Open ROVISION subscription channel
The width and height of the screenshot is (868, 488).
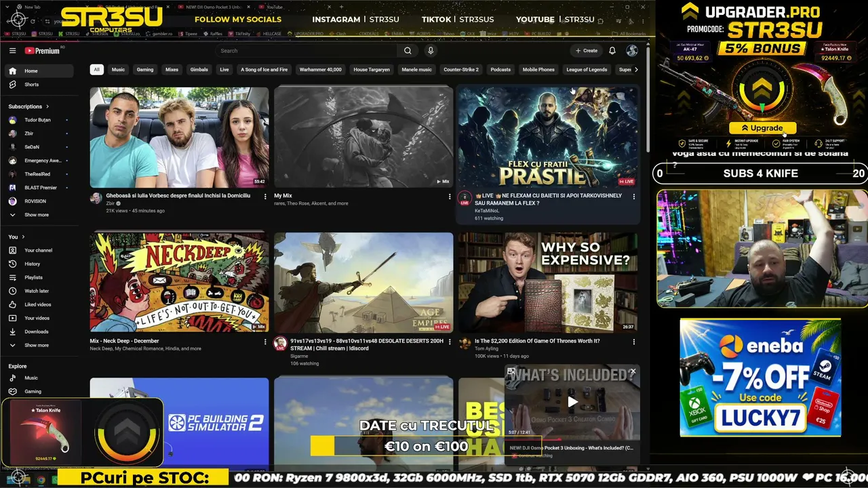click(39, 201)
